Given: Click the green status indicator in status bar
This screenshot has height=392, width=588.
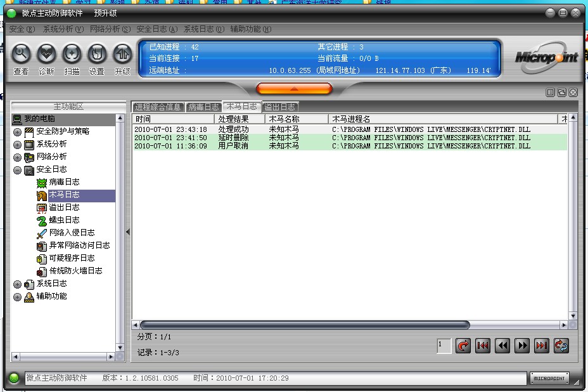Looking at the screenshot, I should [14, 378].
